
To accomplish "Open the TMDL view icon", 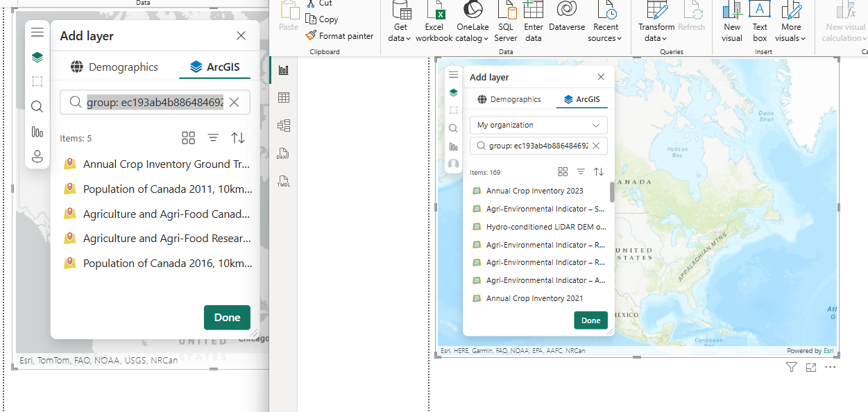I will 283,181.
